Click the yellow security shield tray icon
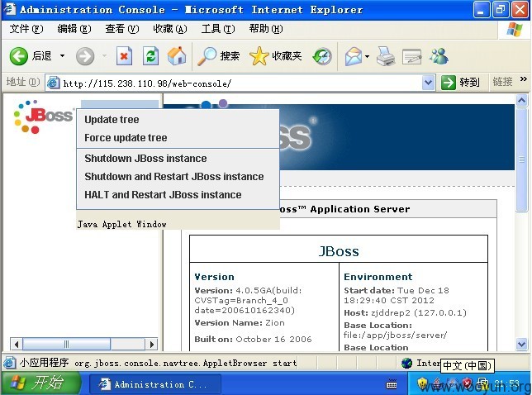Viewport: 532px width, 395px height. pos(422,383)
